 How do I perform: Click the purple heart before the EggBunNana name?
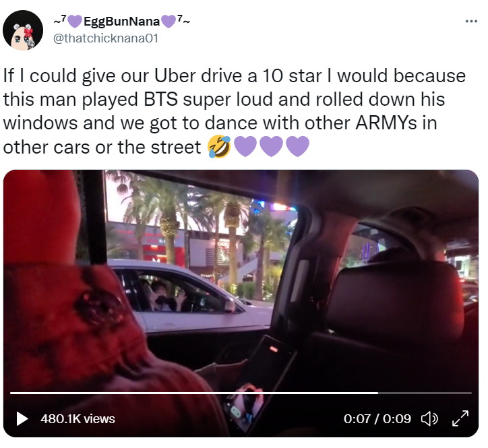[x=75, y=21]
